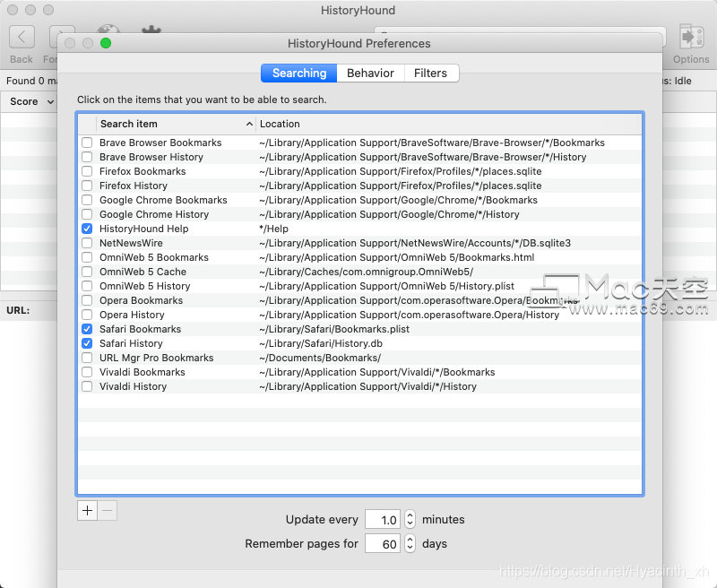Click the ~/Documents/Bookmarks/ location
Image resolution: width=717 pixels, height=588 pixels.
pyautogui.click(x=320, y=358)
